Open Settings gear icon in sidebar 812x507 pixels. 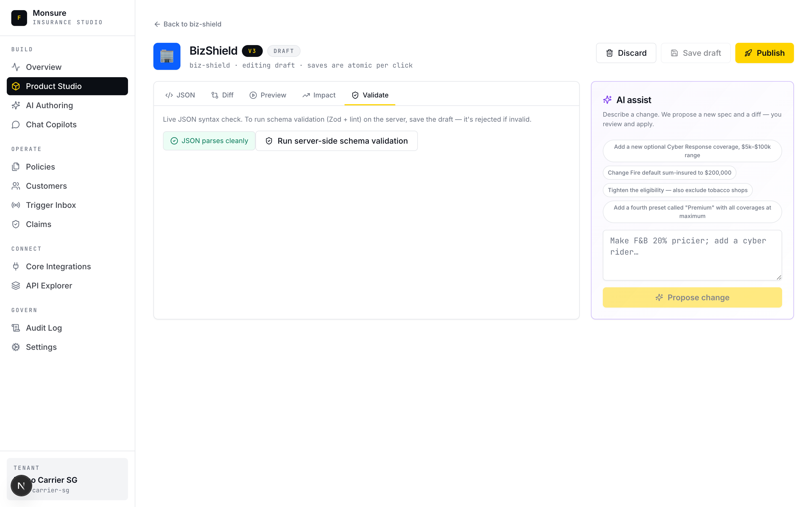click(x=16, y=347)
